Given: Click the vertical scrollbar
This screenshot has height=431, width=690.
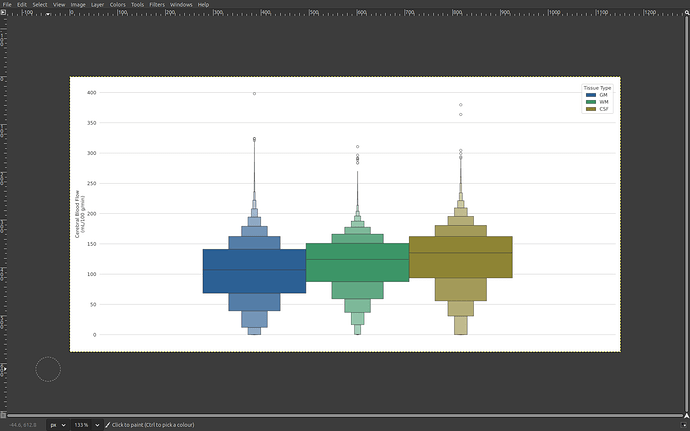Looking at the screenshot, I should [x=686, y=214].
